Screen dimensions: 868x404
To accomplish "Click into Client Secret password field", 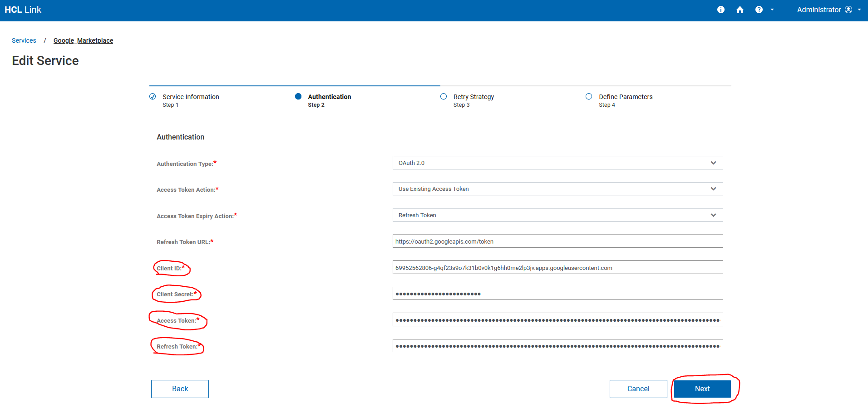I will coord(557,294).
